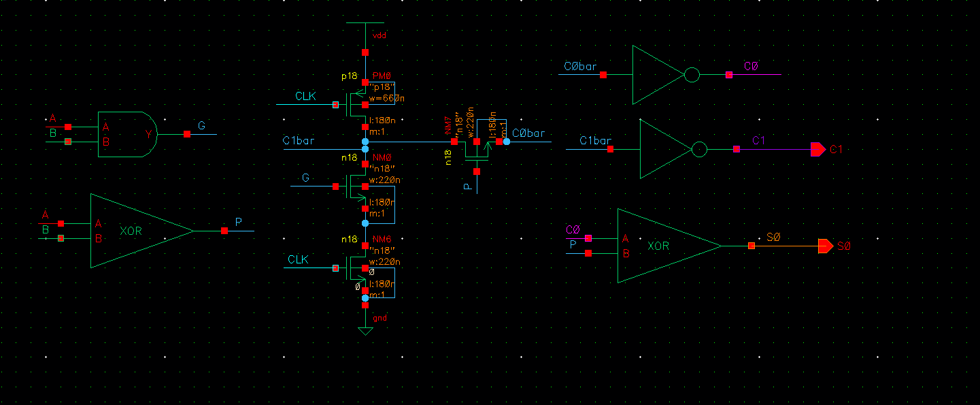980x405 pixels.
Task: Click the S0 net label on XOR output wire
Action: 774,237
